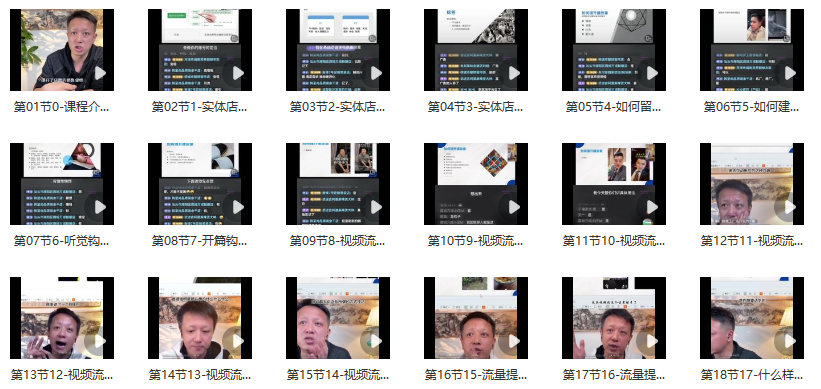
Task: Select file name 第11节10-视频流...
Action: (x=614, y=241)
